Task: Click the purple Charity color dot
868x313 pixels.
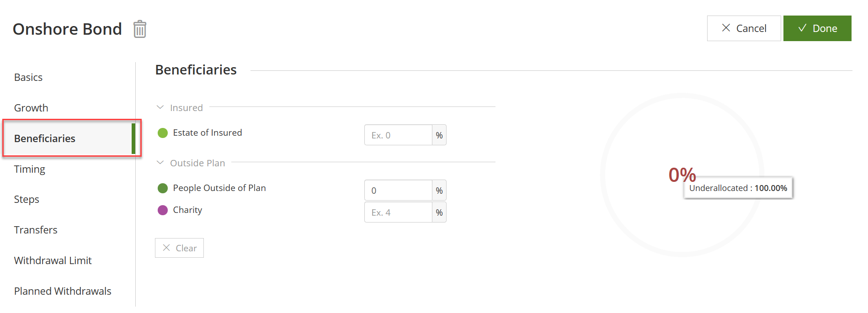Action: coord(163,210)
